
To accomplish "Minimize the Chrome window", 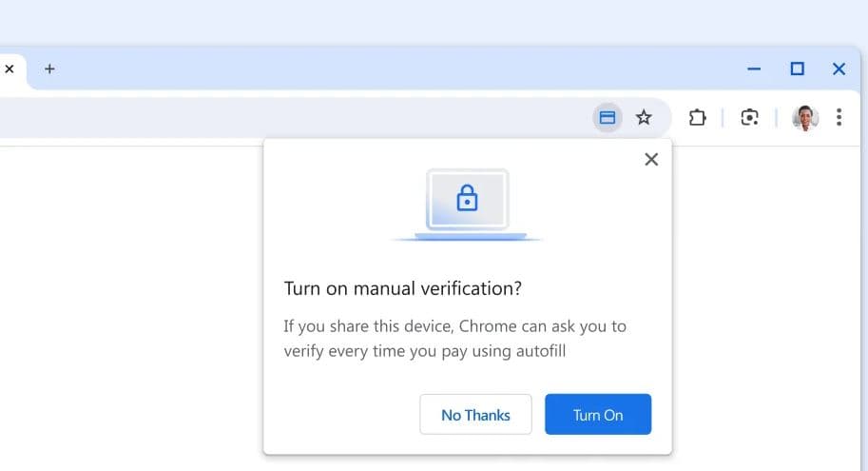I will point(754,69).
